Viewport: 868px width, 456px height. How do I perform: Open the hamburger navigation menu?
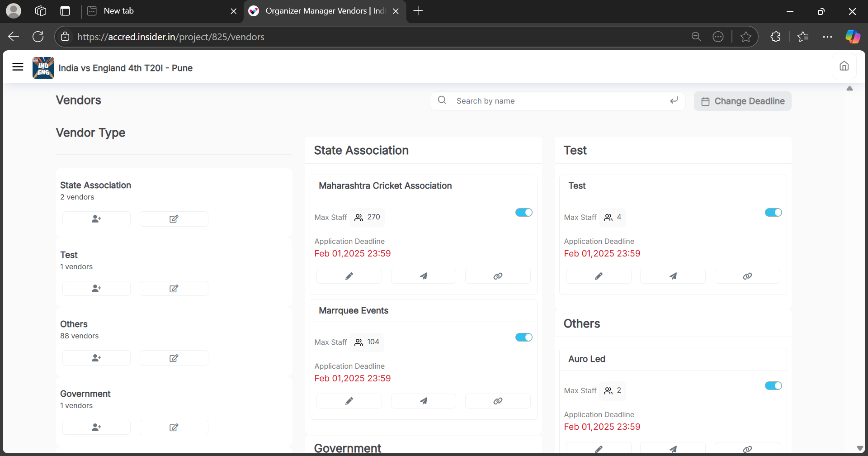(x=18, y=67)
